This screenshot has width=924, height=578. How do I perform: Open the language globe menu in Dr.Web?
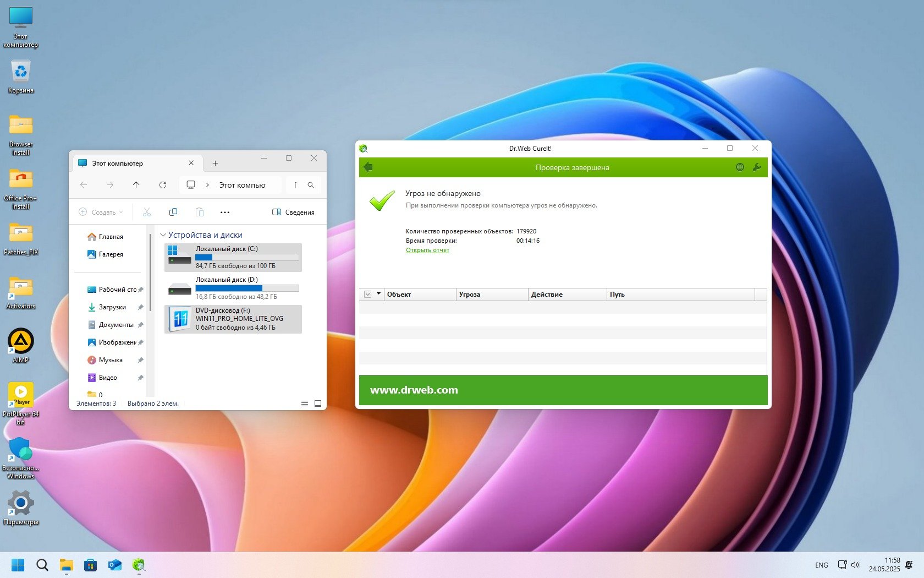point(740,167)
